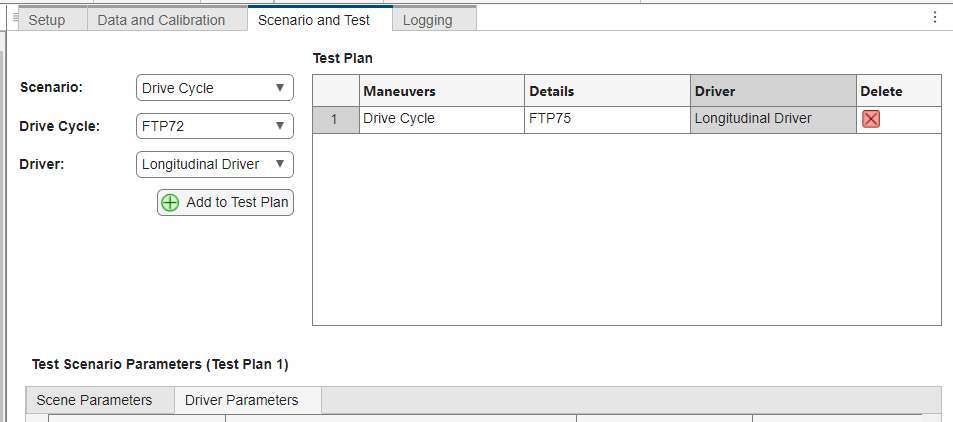Click the red delete X icon in row 1
Screen dimensions: 953x422
[870, 119]
